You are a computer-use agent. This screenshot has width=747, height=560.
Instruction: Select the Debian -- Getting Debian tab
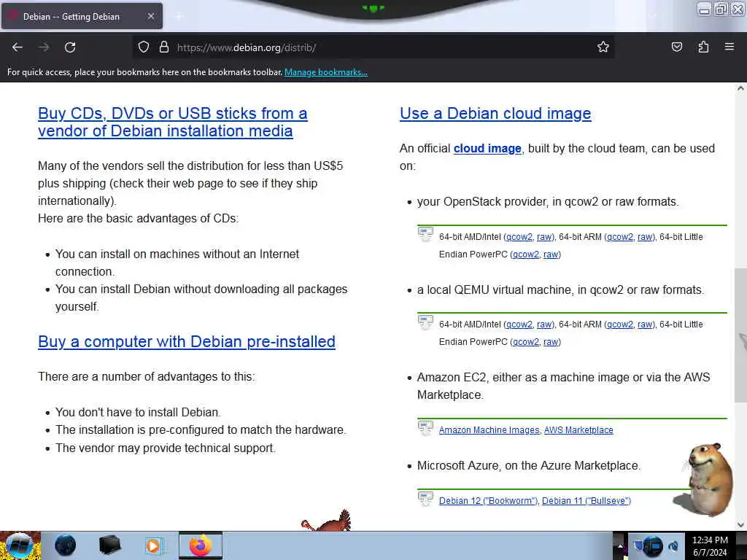click(x=82, y=16)
